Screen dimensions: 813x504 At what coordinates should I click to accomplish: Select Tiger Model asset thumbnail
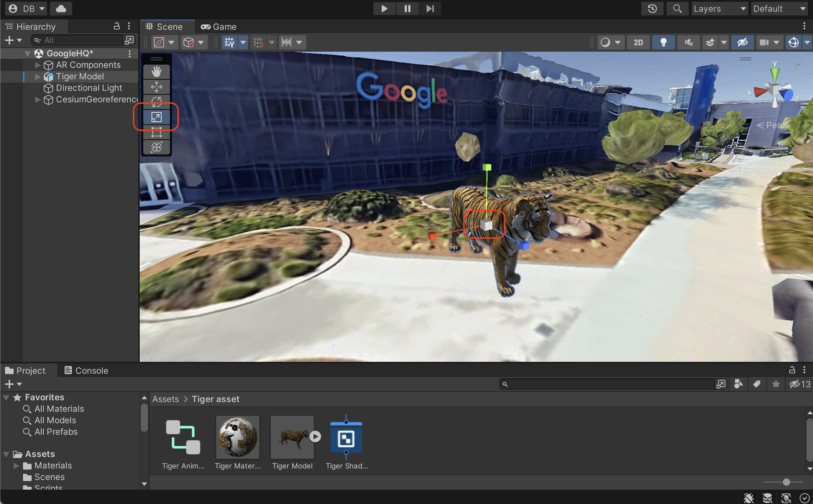[292, 437]
